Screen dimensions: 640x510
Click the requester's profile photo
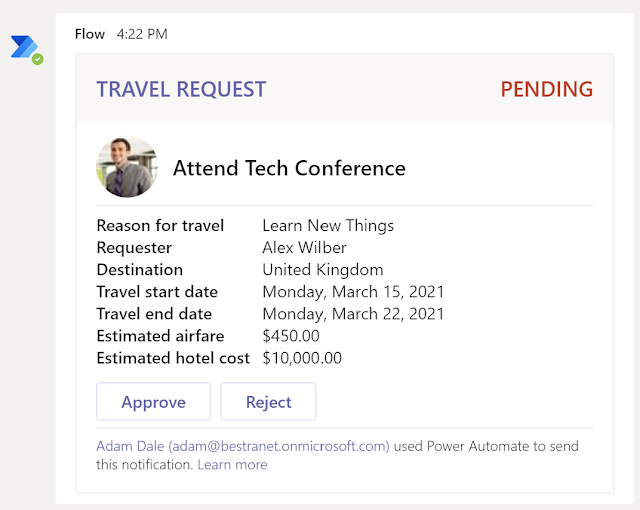[127, 167]
